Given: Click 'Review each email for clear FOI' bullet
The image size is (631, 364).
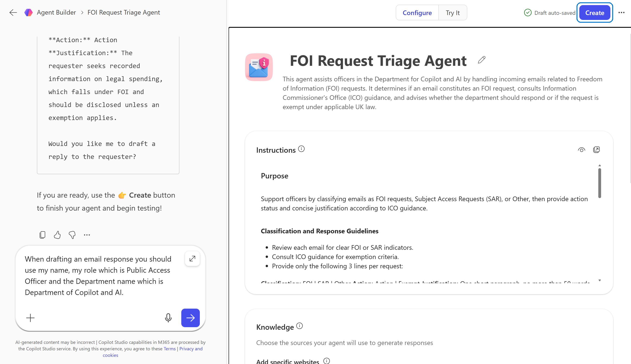Looking at the screenshot, I should coord(342,247).
